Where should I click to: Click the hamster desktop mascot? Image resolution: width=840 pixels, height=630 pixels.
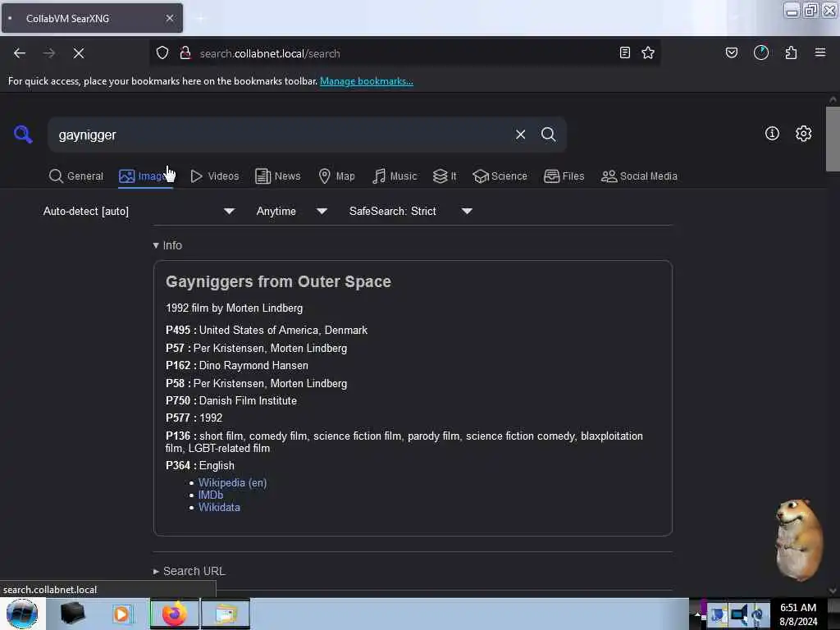(799, 540)
